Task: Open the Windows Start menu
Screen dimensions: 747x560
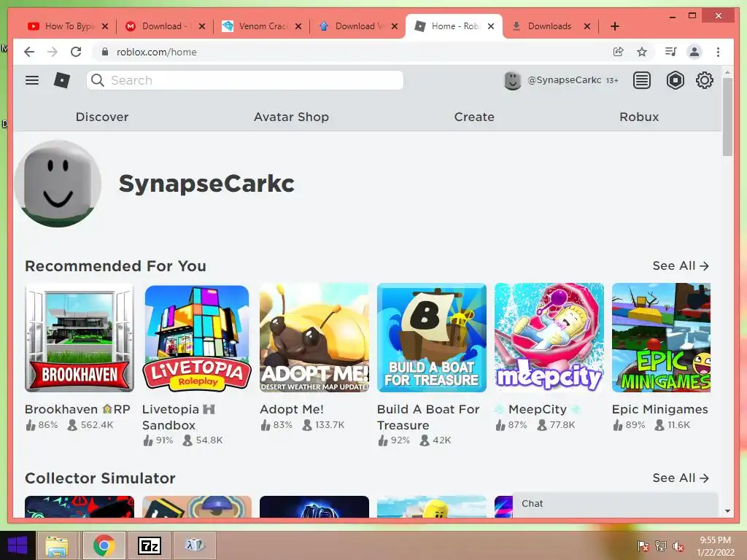Action: 18,545
